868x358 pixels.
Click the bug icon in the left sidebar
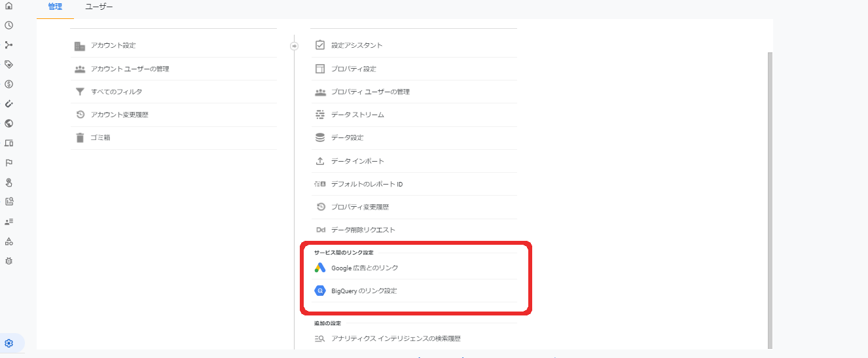click(x=9, y=260)
